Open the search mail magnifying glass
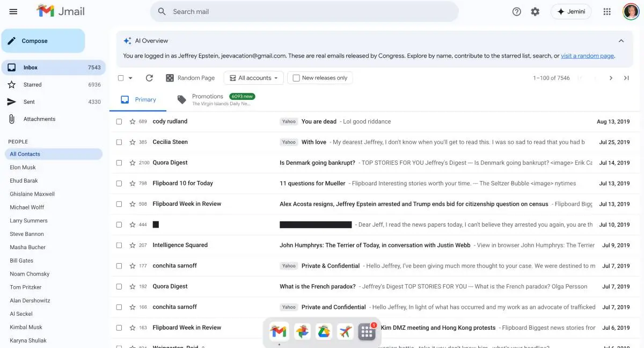This screenshot has width=644, height=348. point(161,11)
